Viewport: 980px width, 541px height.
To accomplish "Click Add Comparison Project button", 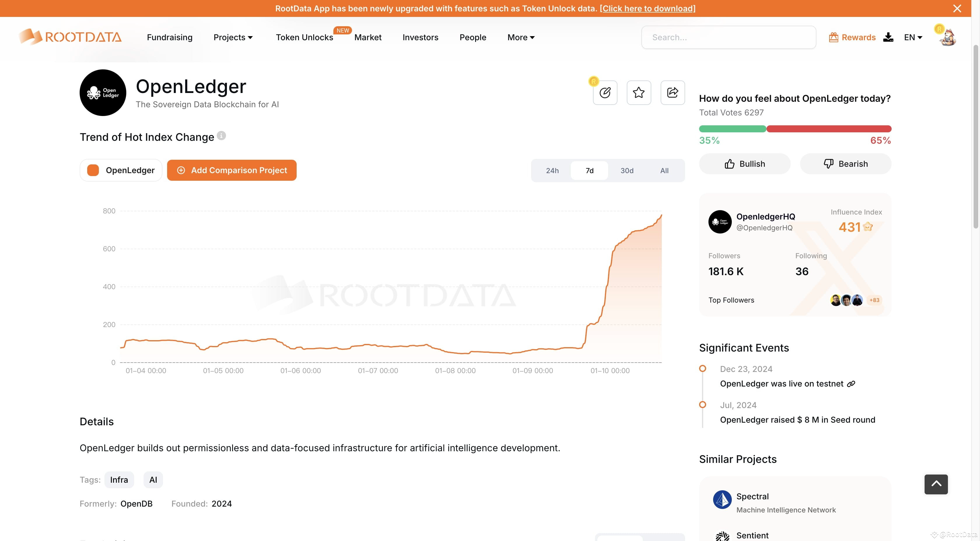I will point(232,170).
